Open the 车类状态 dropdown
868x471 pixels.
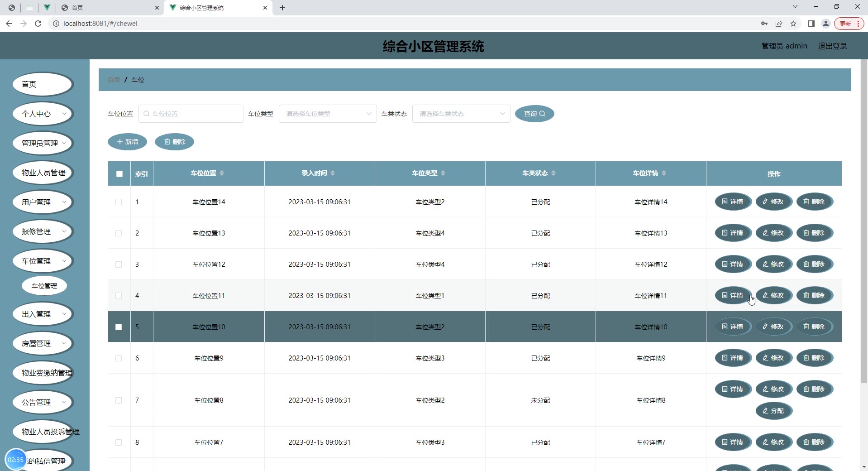coord(461,114)
